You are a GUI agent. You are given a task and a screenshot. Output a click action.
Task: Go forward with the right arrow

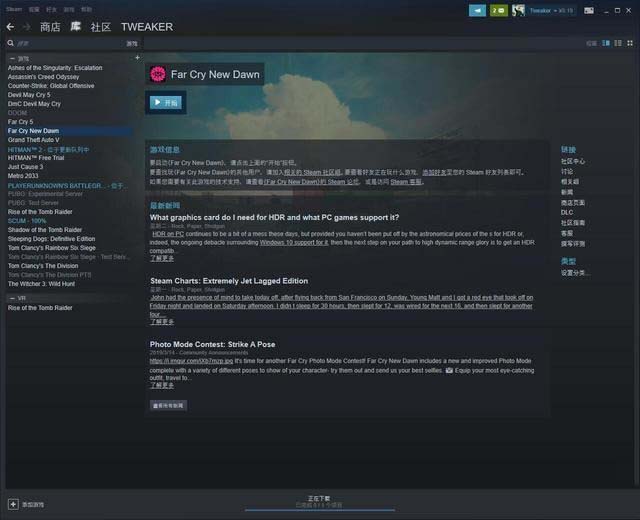(x=27, y=27)
